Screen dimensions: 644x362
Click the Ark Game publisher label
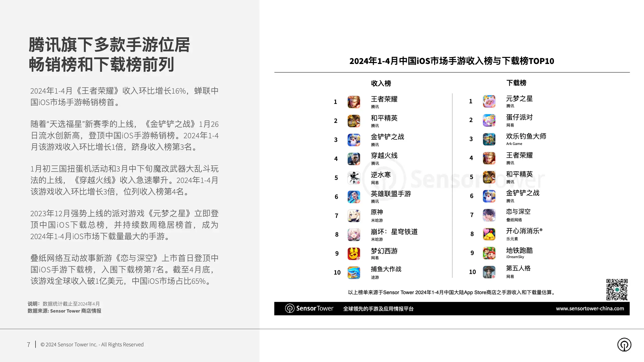[x=514, y=144]
